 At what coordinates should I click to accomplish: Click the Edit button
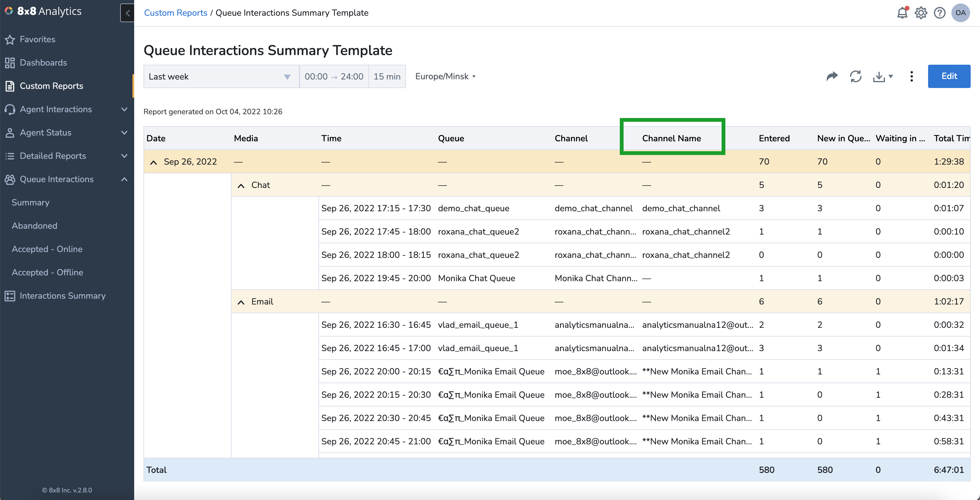click(x=949, y=76)
